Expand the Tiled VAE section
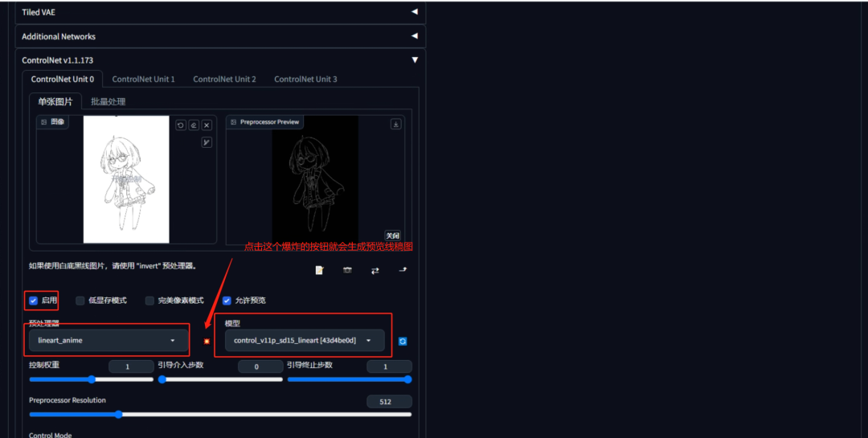The height and width of the screenshot is (438, 868). tap(219, 12)
